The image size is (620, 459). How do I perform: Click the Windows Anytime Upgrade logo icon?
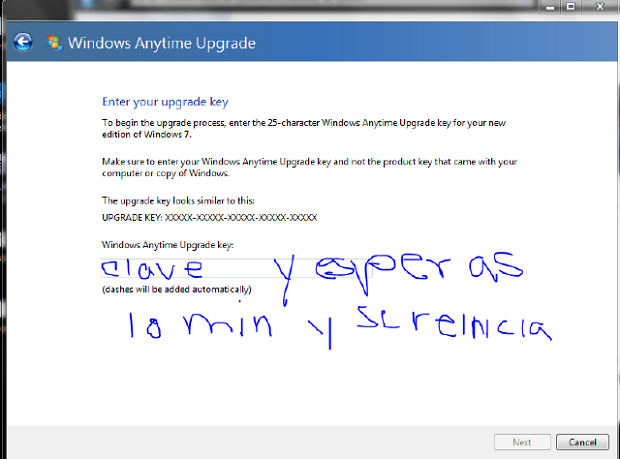point(54,43)
